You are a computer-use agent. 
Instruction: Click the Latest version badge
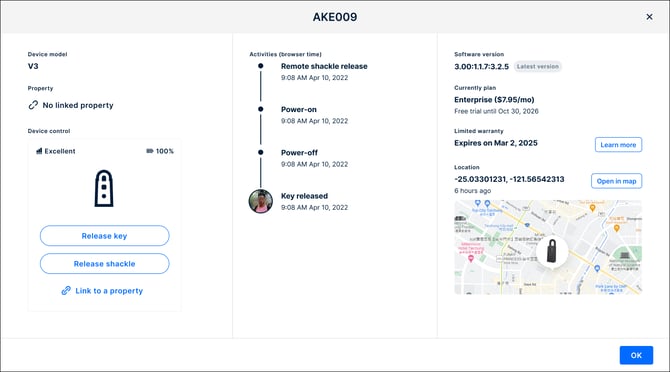pyautogui.click(x=538, y=67)
